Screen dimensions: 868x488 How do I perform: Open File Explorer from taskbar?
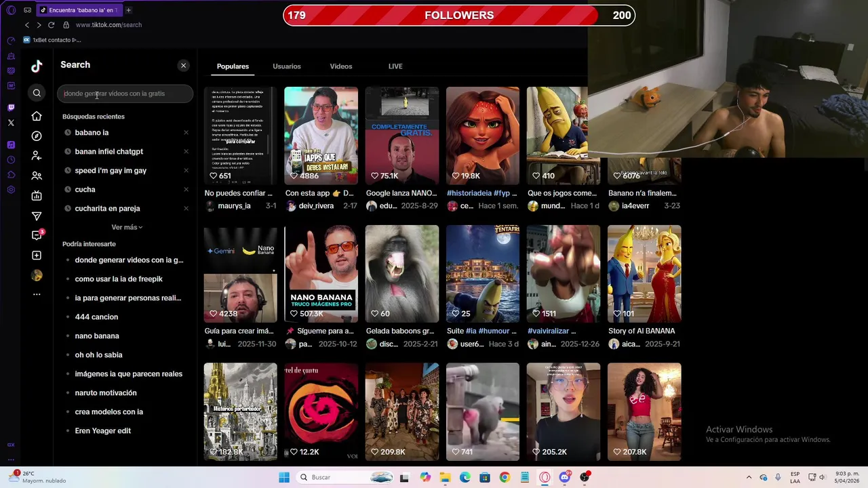point(445,477)
